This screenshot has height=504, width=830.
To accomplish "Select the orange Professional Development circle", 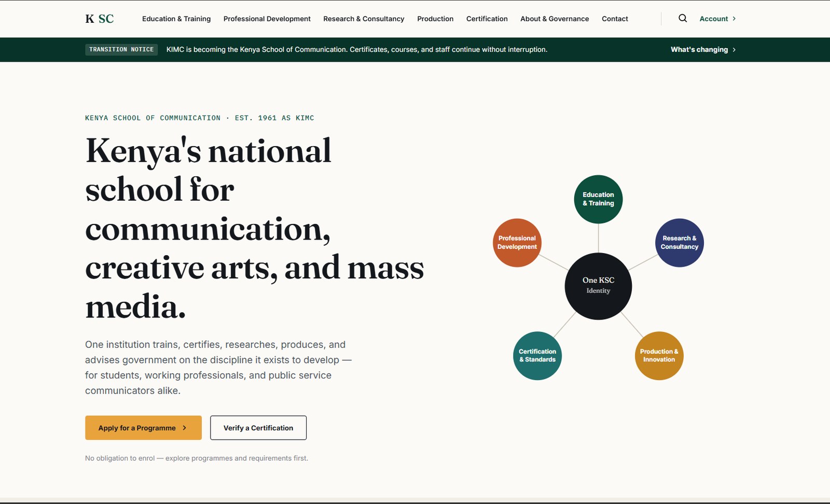I will click(517, 243).
